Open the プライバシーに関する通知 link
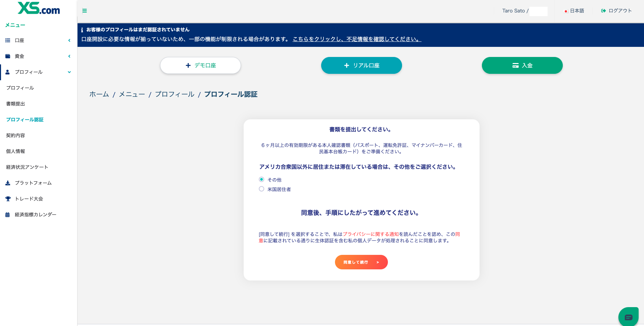This screenshot has height=326, width=644. click(371, 234)
